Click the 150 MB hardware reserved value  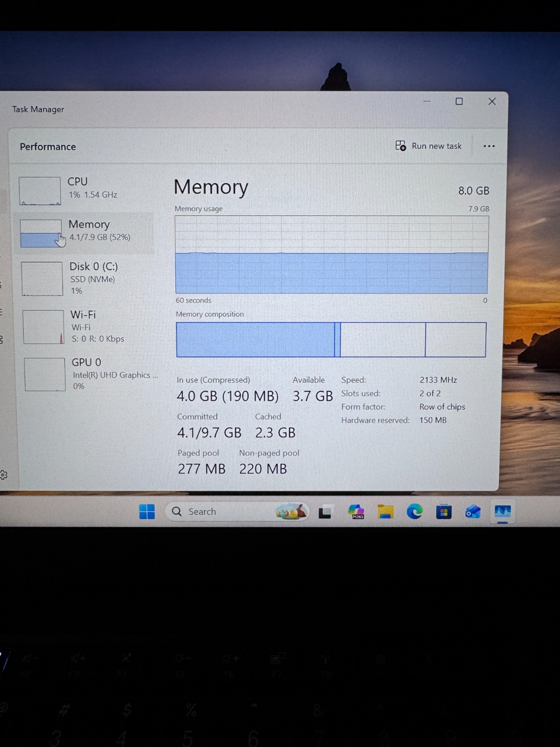click(433, 420)
